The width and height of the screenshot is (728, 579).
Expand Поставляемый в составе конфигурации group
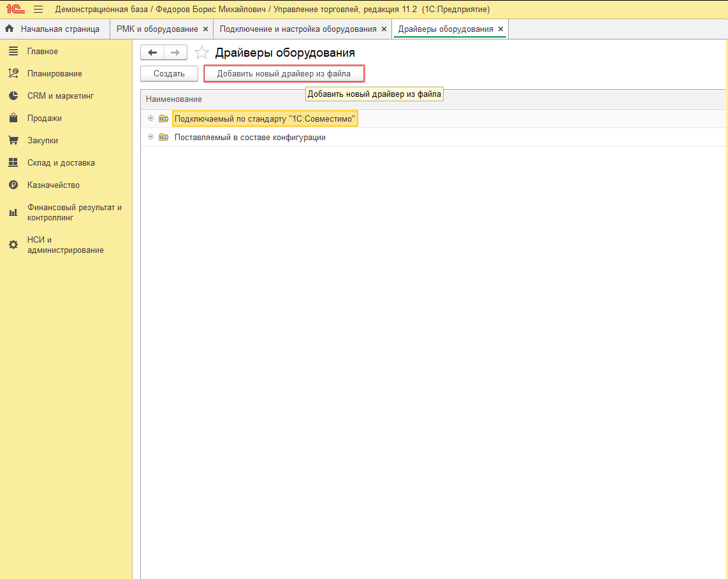click(150, 137)
